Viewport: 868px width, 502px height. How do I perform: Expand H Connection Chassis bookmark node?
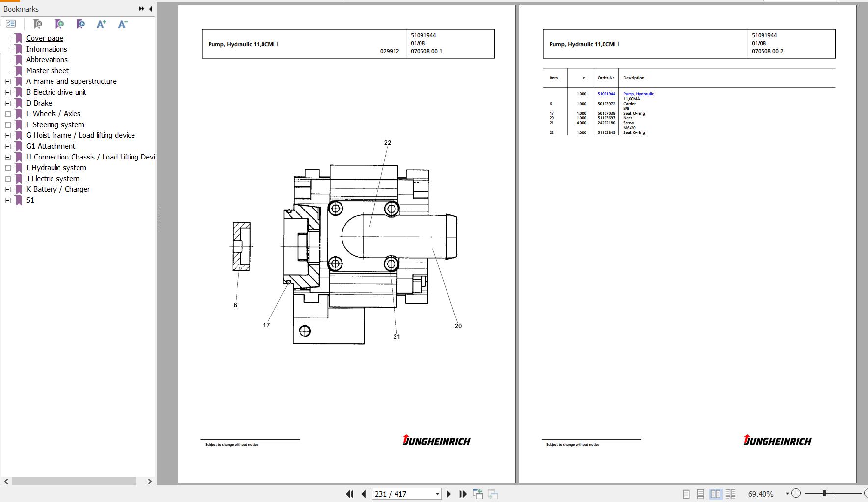pyautogui.click(x=8, y=157)
